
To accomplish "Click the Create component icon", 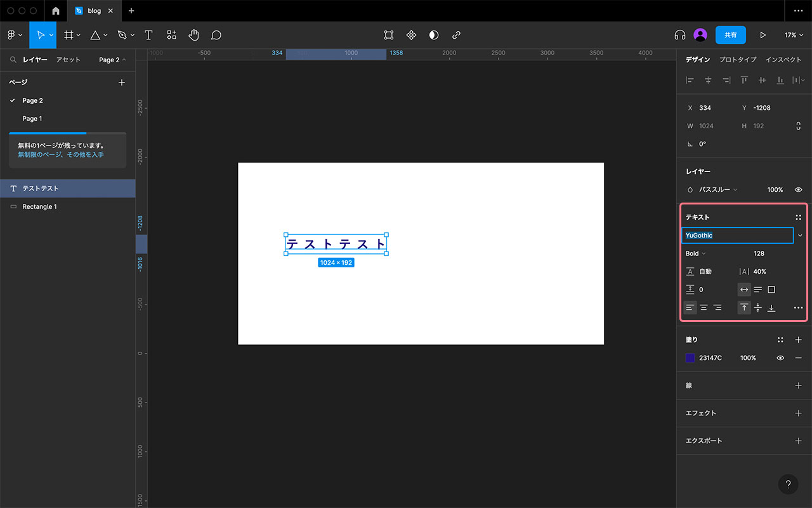I will click(x=411, y=35).
